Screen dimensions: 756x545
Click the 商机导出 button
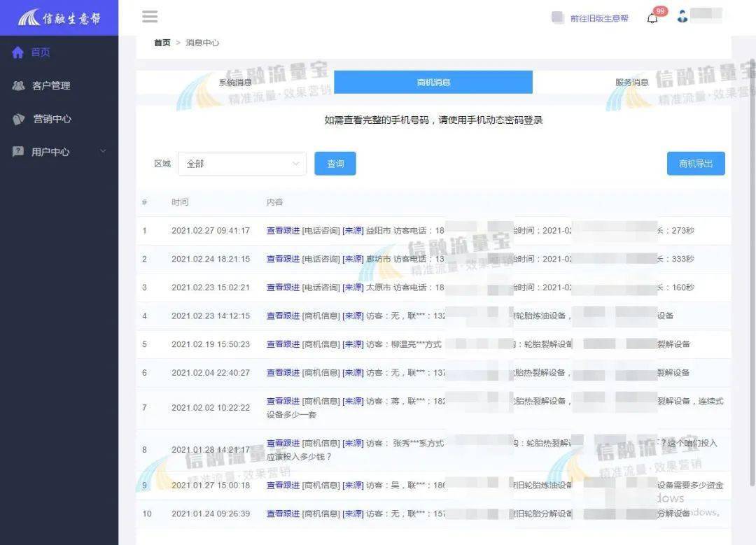point(696,164)
